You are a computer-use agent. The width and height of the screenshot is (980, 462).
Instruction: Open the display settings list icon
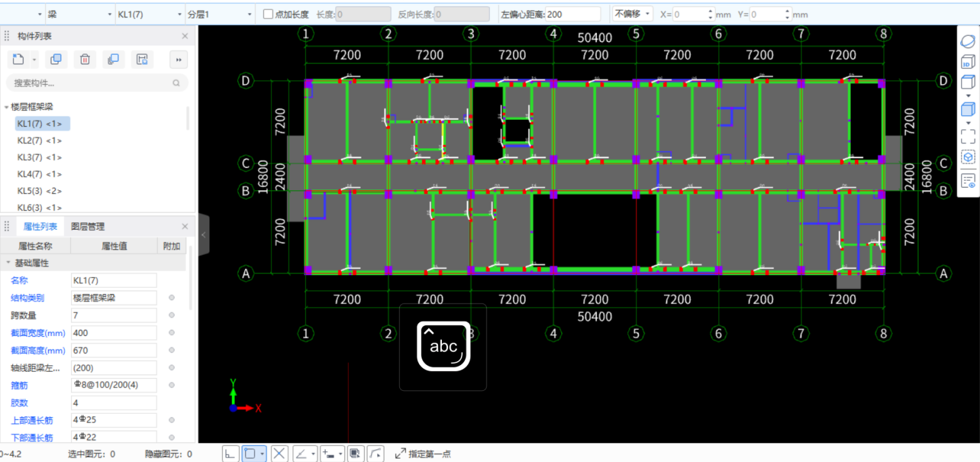(x=968, y=181)
